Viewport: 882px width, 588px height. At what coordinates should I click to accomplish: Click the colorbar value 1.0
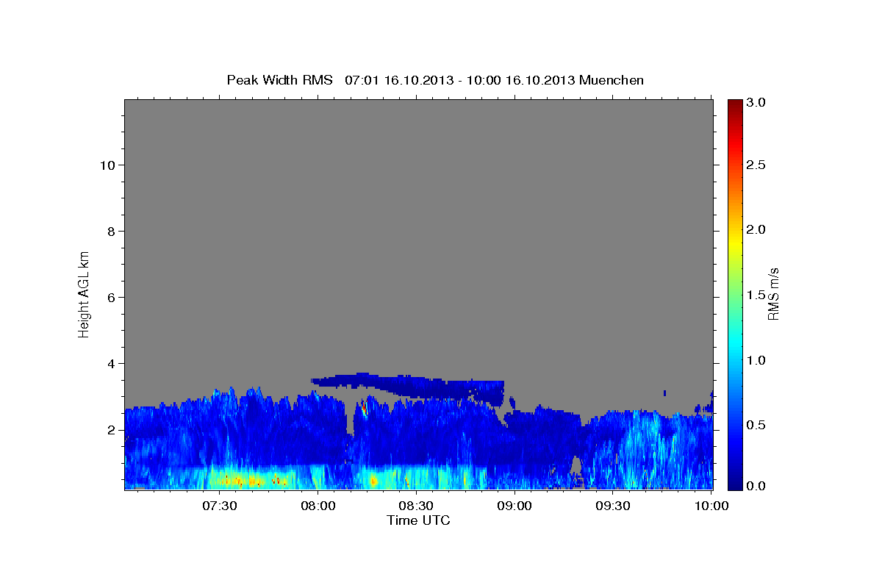(758, 360)
